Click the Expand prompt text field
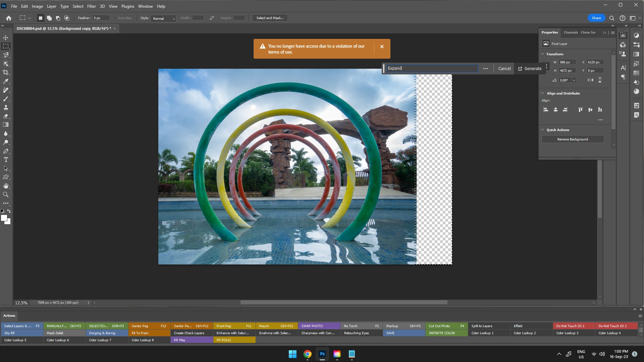Image resolution: width=644 pixels, height=362 pixels. point(432,68)
